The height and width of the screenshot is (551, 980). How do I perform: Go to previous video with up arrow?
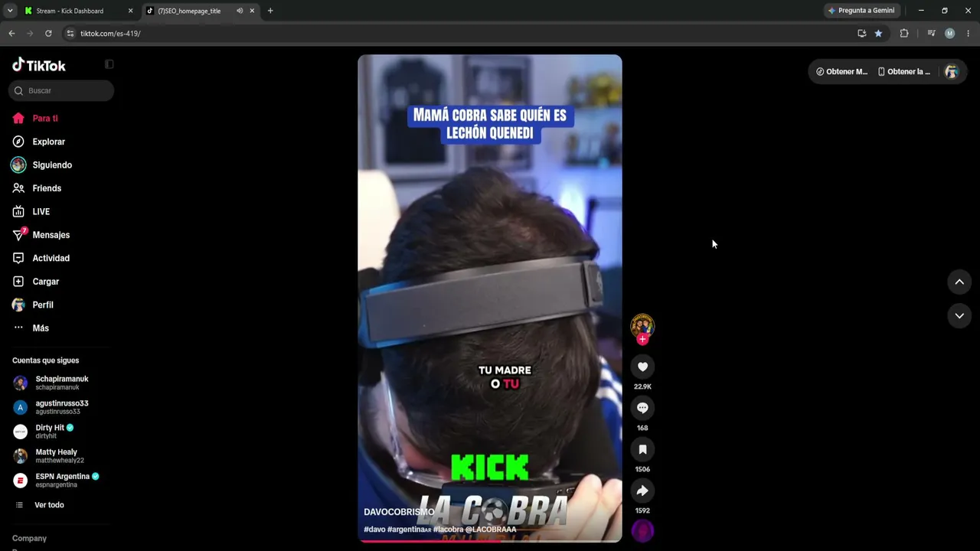959,282
